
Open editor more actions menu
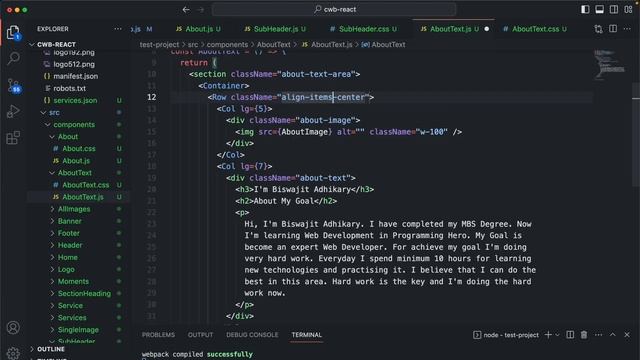(x=627, y=29)
